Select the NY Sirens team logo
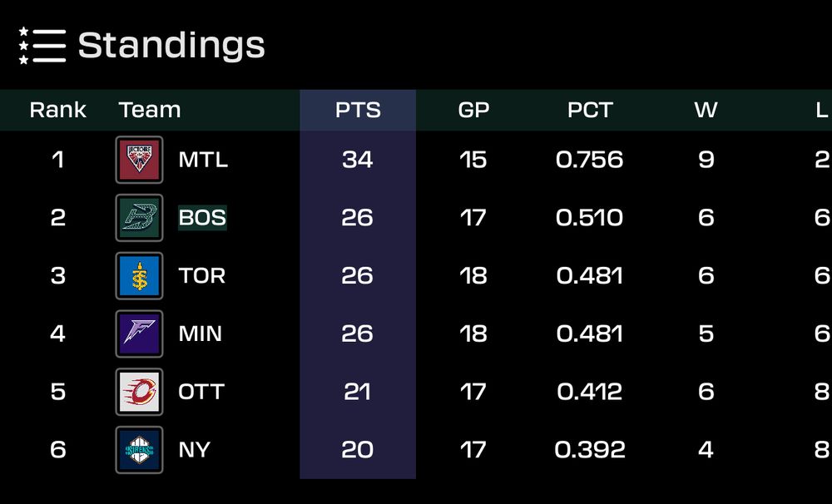The image size is (832, 504). coord(138,449)
